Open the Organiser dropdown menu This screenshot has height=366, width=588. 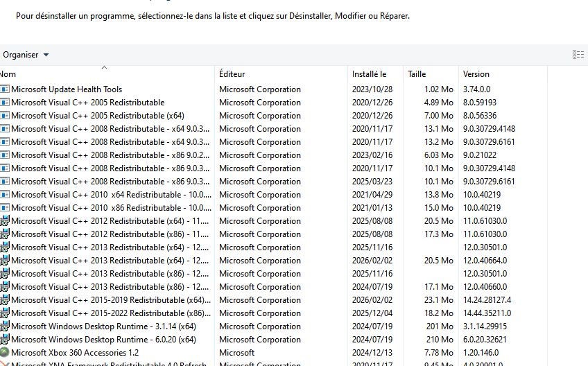coord(26,55)
